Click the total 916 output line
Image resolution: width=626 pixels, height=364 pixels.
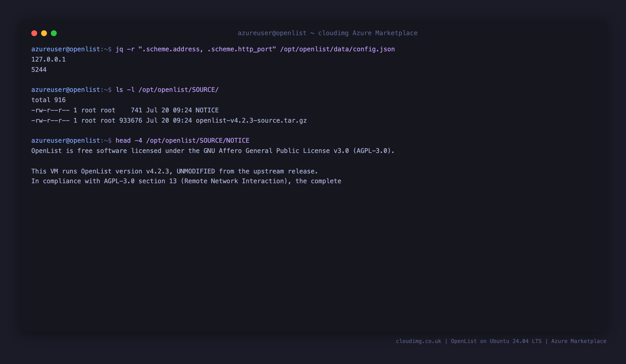click(48, 100)
